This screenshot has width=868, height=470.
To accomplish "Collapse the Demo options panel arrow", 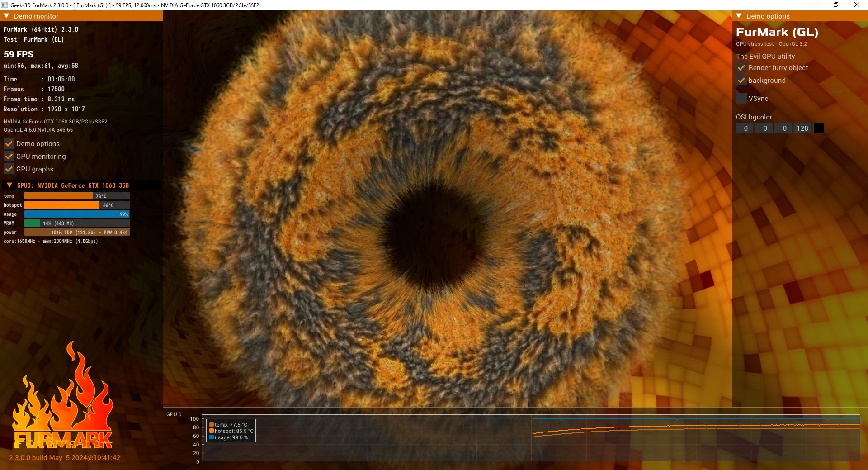I will pos(739,16).
